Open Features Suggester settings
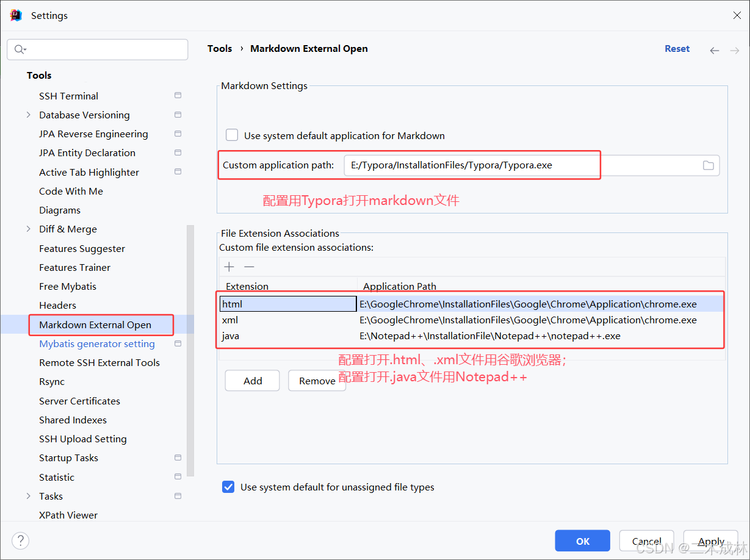Viewport: 750px width, 560px height. tap(82, 248)
